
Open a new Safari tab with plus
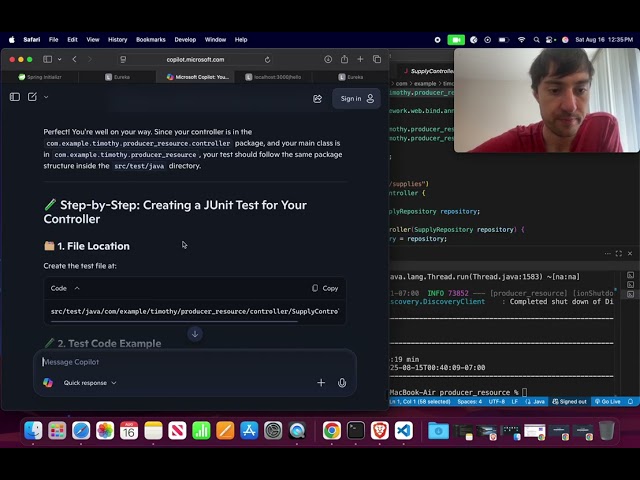[360, 60]
